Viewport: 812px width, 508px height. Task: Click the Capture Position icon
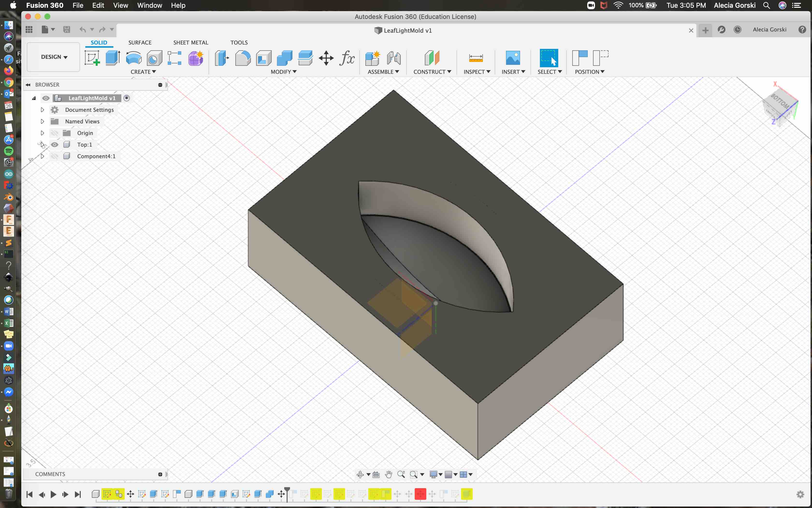580,58
